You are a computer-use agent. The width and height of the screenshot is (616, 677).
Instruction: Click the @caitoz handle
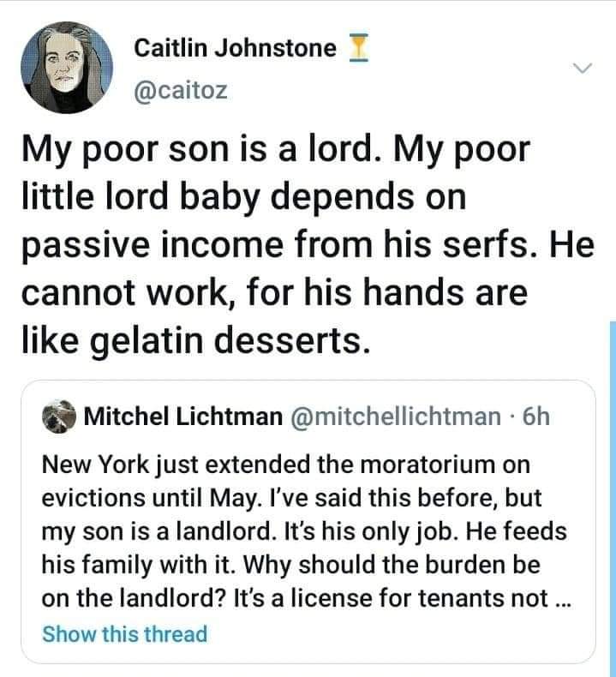pyautogui.click(x=181, y=90)
